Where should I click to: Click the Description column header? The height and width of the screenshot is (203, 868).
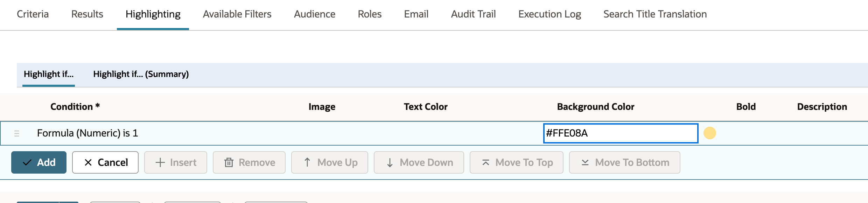point(822,107)
